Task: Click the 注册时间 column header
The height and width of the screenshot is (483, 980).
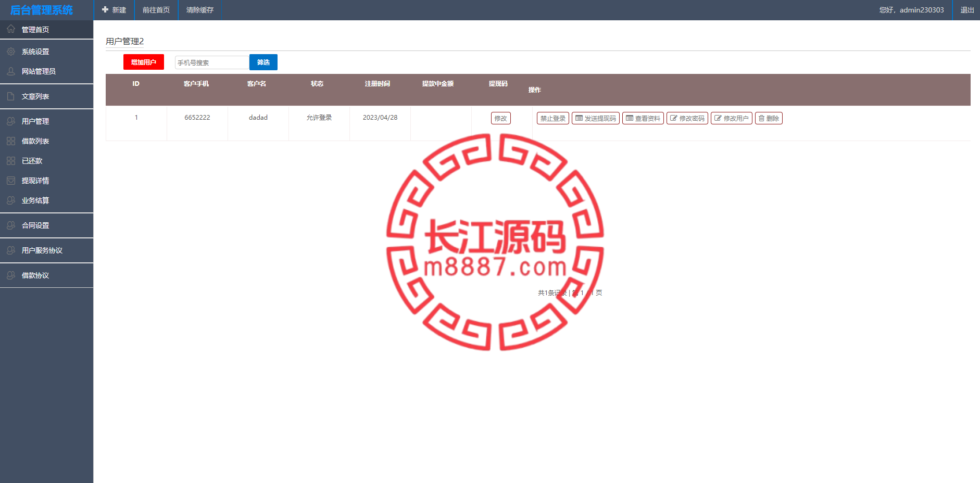Action: tap(378, 84)
